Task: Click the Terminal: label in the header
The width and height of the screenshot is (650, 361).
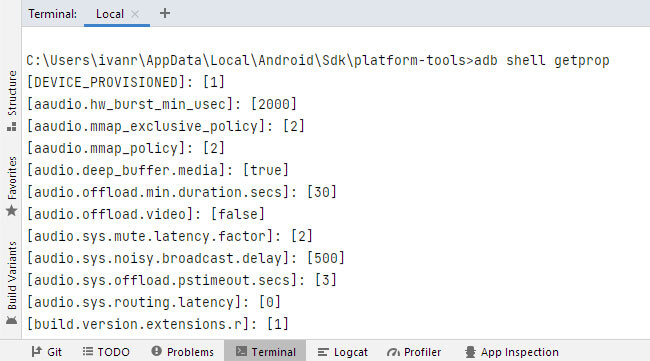Action: [53, 14]
